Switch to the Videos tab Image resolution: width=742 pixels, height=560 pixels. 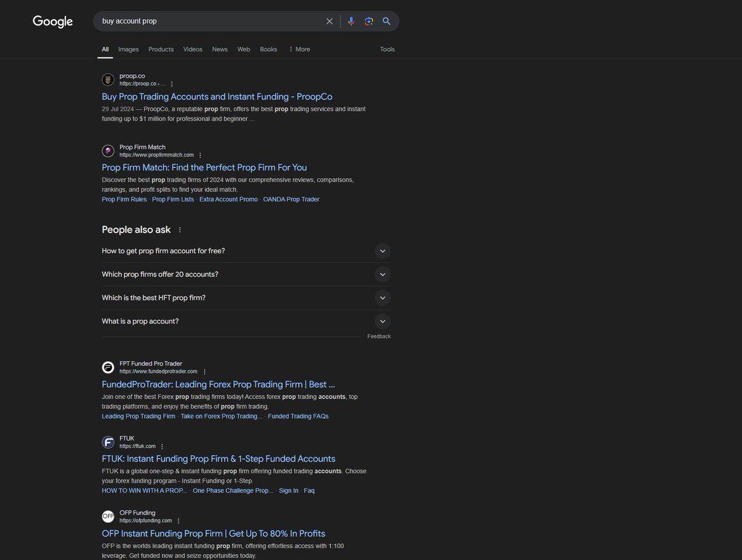pyautogui.click(x=193, y=49)
